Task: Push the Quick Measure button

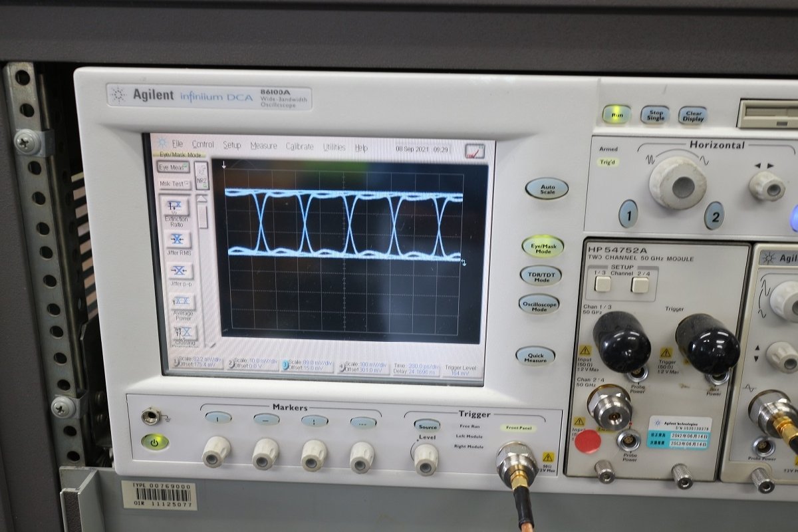Action: pyautogui.click(x=535, y=356)
